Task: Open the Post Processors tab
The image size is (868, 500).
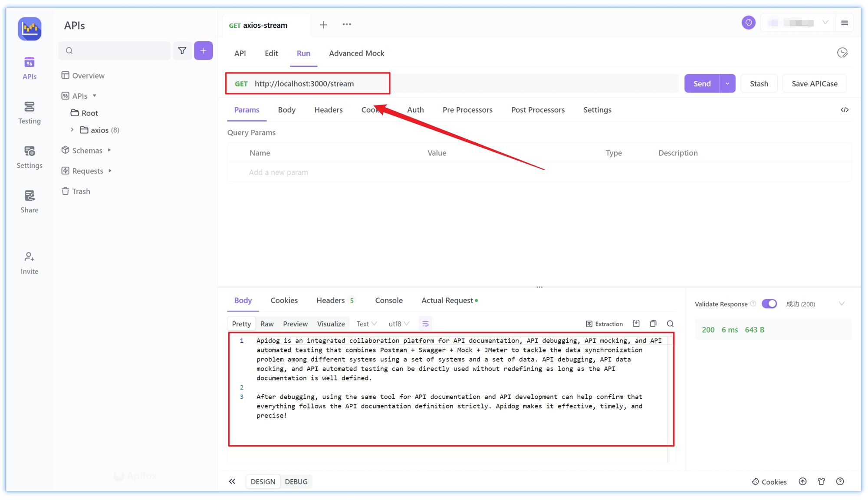Action: coord(538,110)
